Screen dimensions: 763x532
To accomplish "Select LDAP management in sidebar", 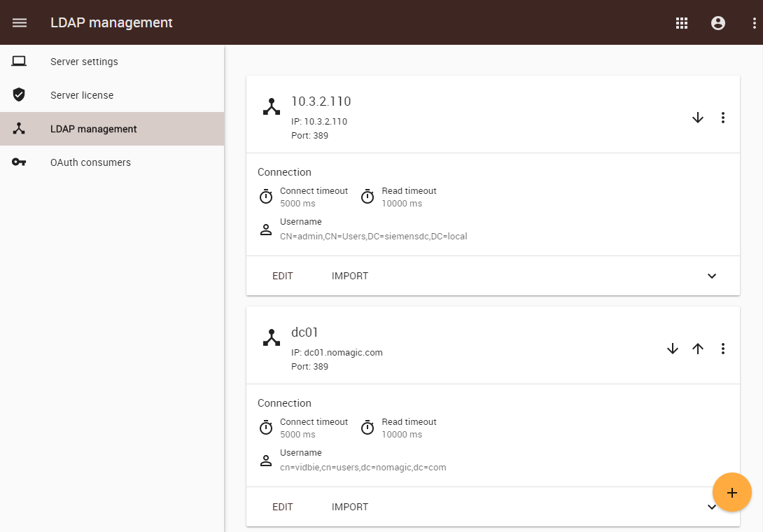I will coord(94,129).
